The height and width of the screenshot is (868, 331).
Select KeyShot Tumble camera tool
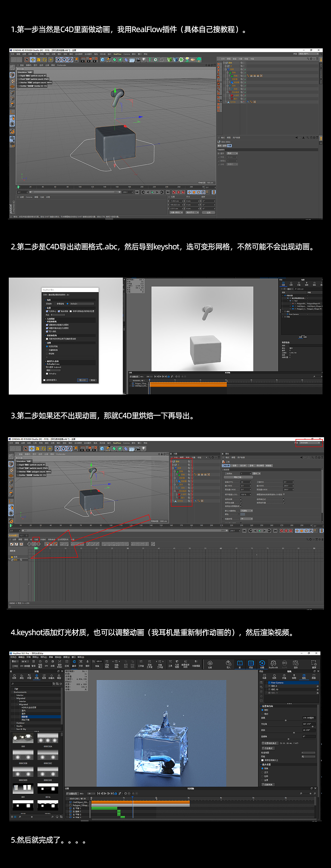[x=74, y=664]
